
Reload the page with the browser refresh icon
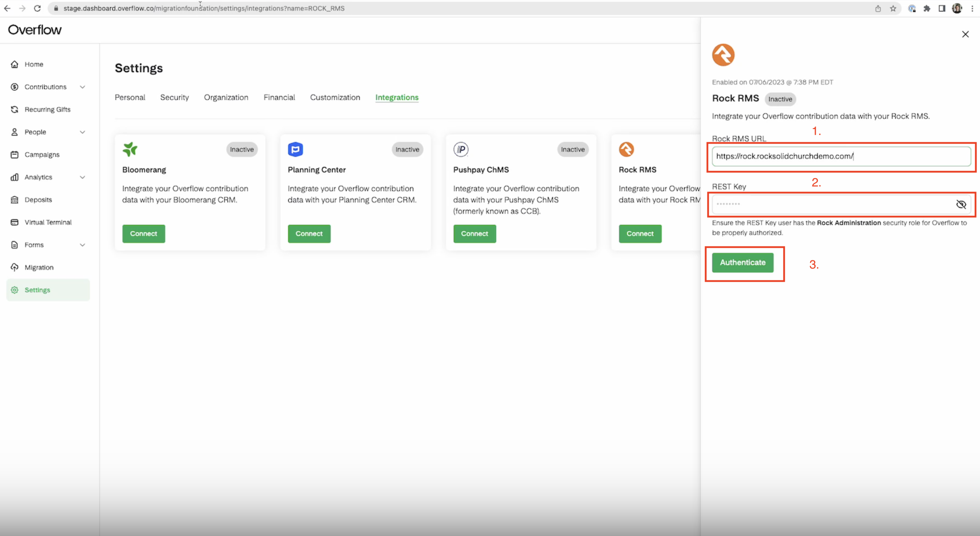click(x=37, y=8)
